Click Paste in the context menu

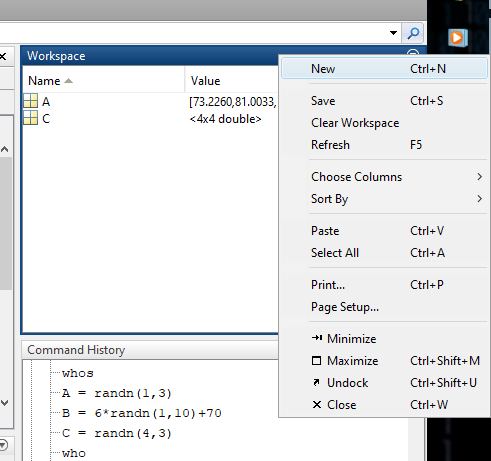(384, 231)
